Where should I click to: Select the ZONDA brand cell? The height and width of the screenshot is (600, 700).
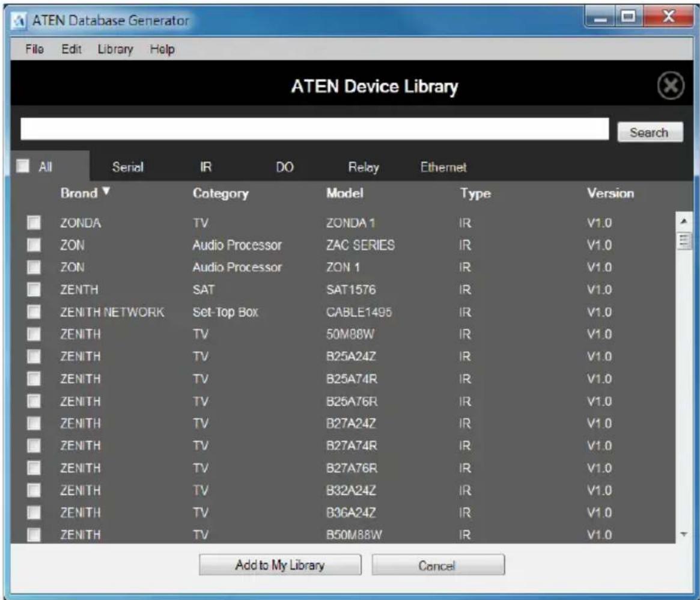pos(81,222)
